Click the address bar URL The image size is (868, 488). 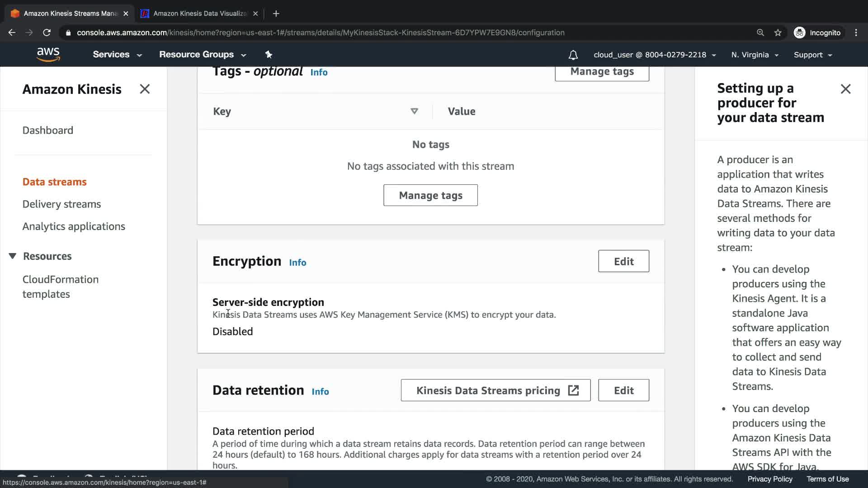click(320, 33)
